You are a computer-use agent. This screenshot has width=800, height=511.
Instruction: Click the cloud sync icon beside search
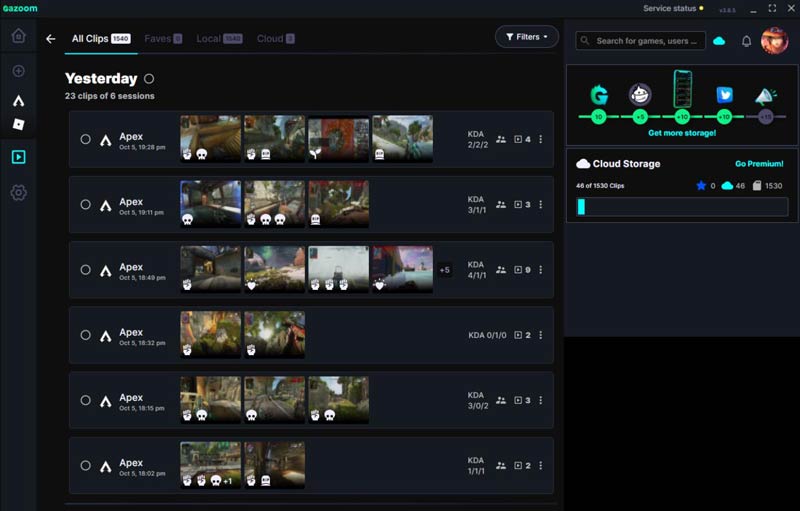click(x=718, y=41)
